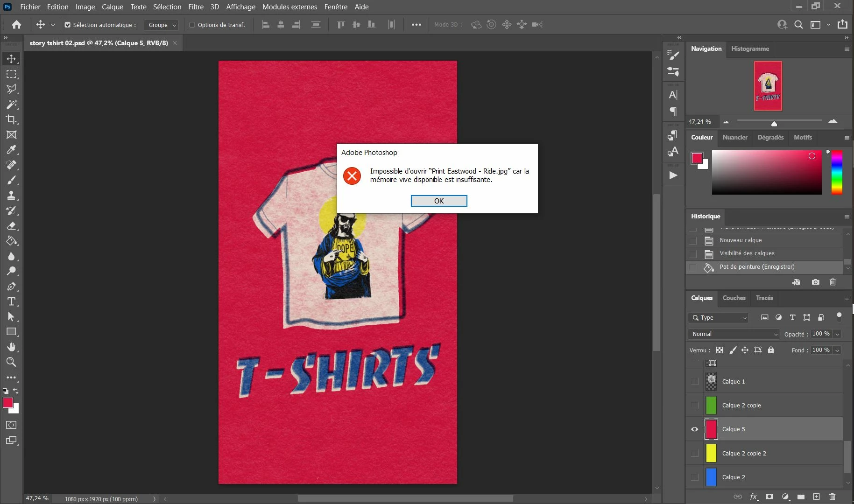This screenshot has width=854, height=504.
Task: Select the Polygonal Lasso tool
Action: pyautogui.click(x=11, y=89)
